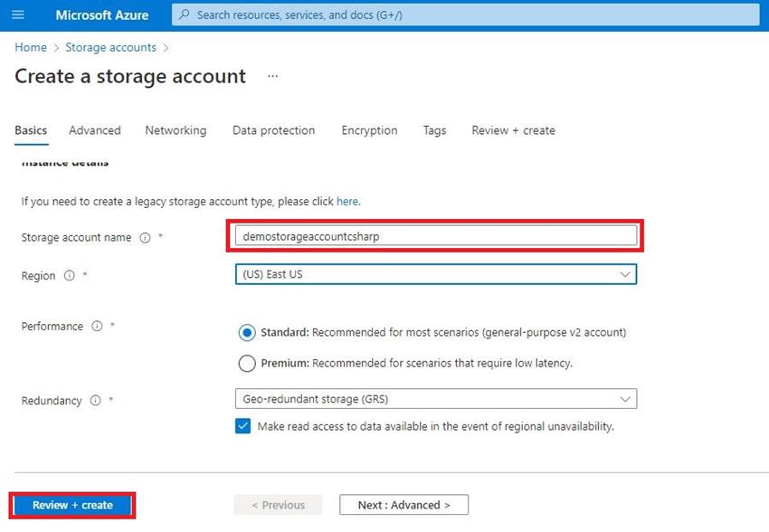Open the Azure portal hamburger menu

pyautogui.click(x=18, y=14)
